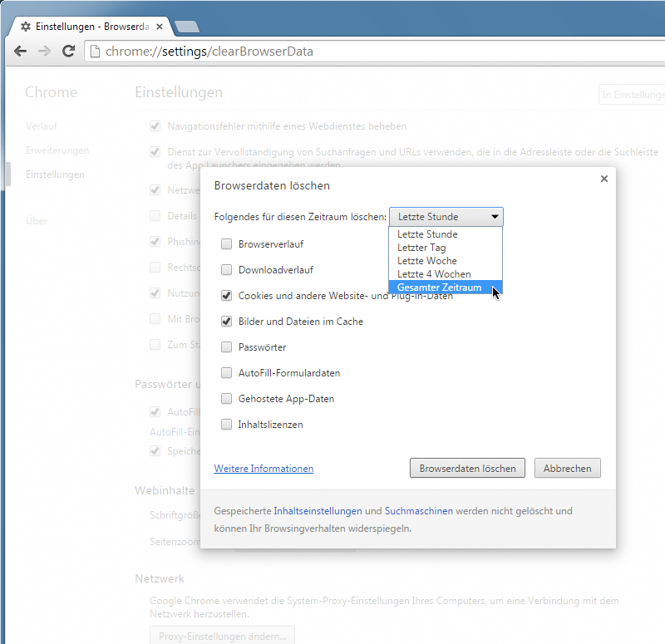The width and height of the screenshot is (665, 644).
Task: Follow the Suchmaschinen link
Action: click(419, 511)
